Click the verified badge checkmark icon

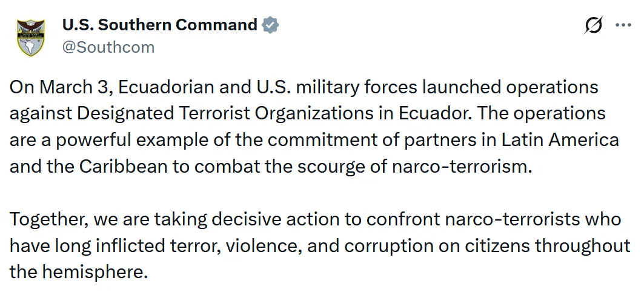point(270,25)
